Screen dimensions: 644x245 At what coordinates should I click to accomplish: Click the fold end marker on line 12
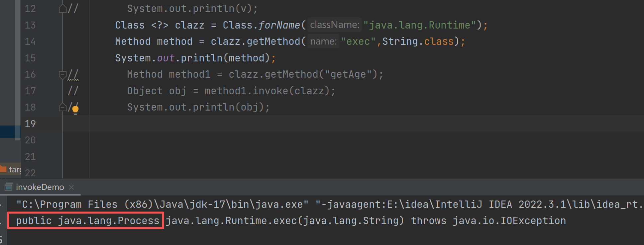[62, 9]
